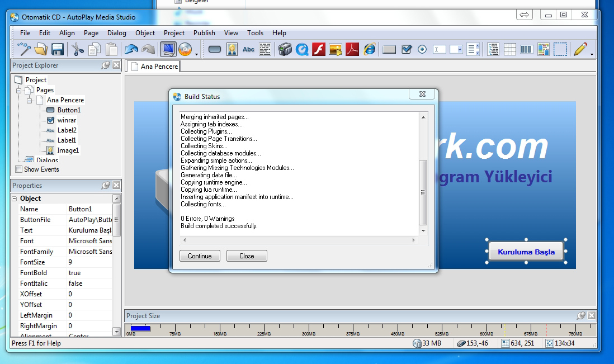Insert a ListBox object from toolbar
Viewport: 614px width, 364px height.
[x=474, y=49]
